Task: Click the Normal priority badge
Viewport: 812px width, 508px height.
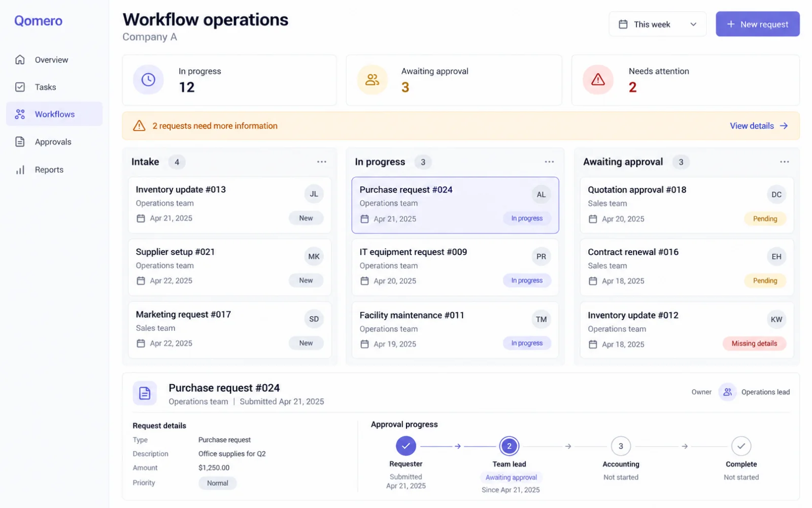Action: point(217,483)
